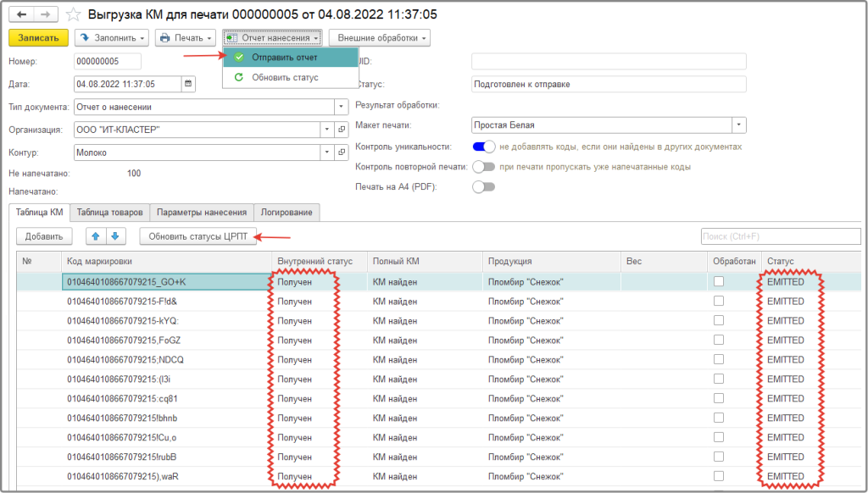868x493 pixels.
Task: Click in the Номер field
Action: [x=108, y=62]
